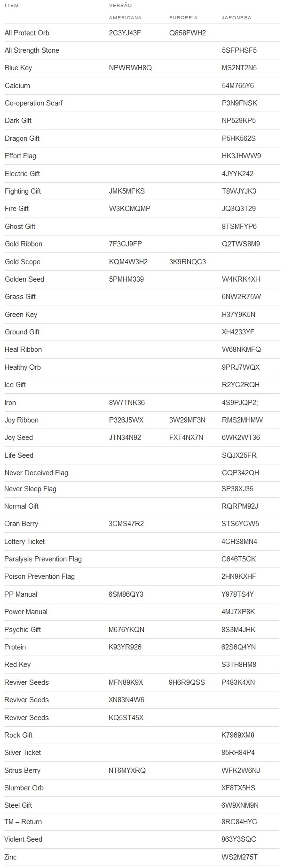The width and height of the screenshot is (284, 868).
Task: Click the Iron American code 8W7TNK36
Action: (x=127, y=402)
